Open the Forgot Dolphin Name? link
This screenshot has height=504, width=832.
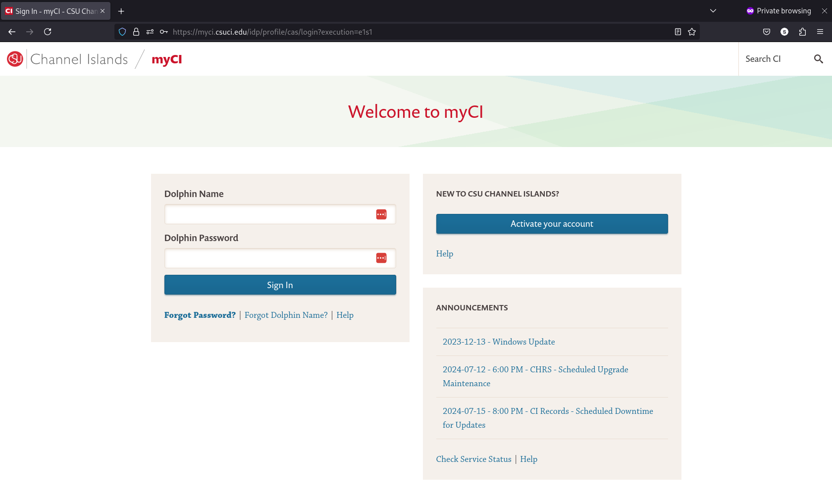click(x=286, y=315)
